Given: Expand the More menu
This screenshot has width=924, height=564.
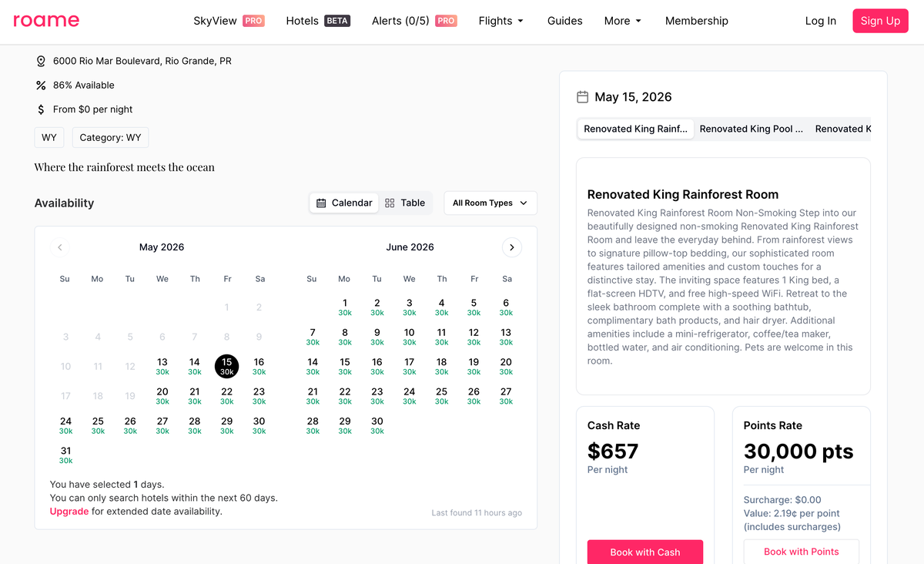Looking at the screenshot, I should 623,21.
